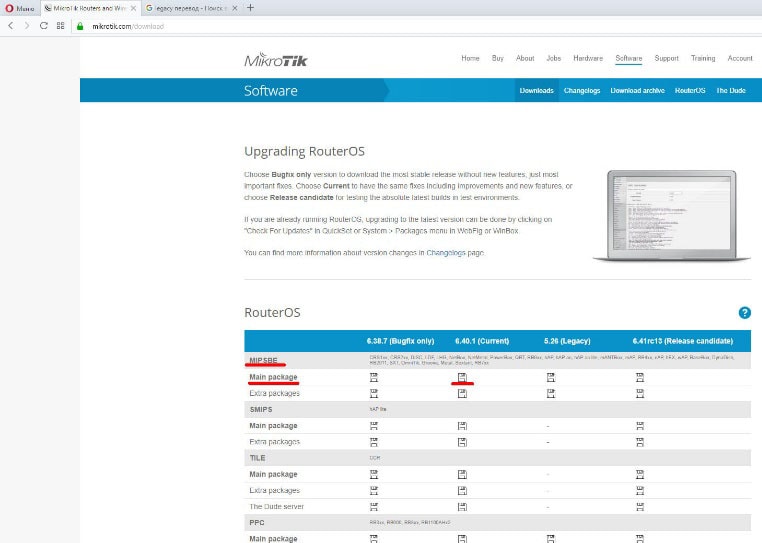762x543 pixels.
Task: Click the browser back arrow
Action: (11, 26)
